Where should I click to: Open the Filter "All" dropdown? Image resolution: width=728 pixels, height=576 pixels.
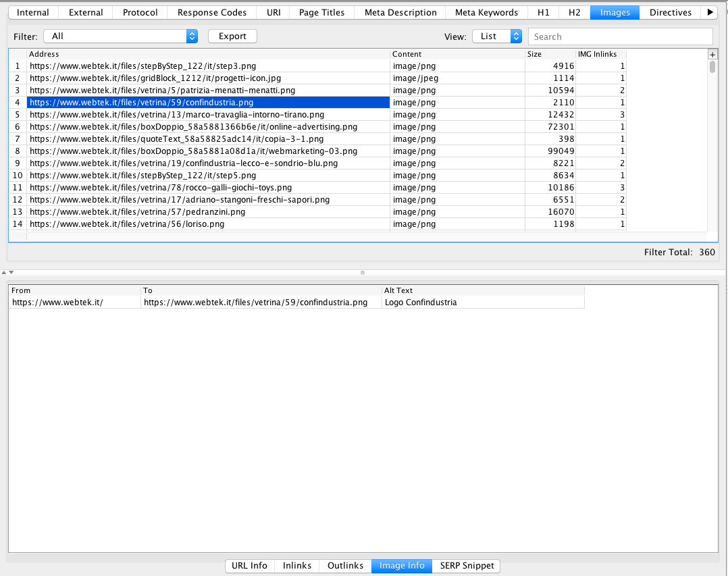tap(120, 36)
